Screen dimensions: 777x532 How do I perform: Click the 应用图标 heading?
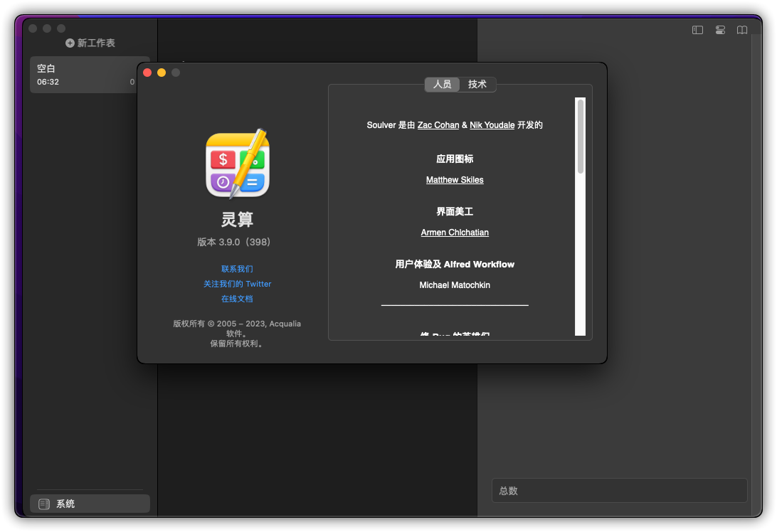[x=455, y=159]
